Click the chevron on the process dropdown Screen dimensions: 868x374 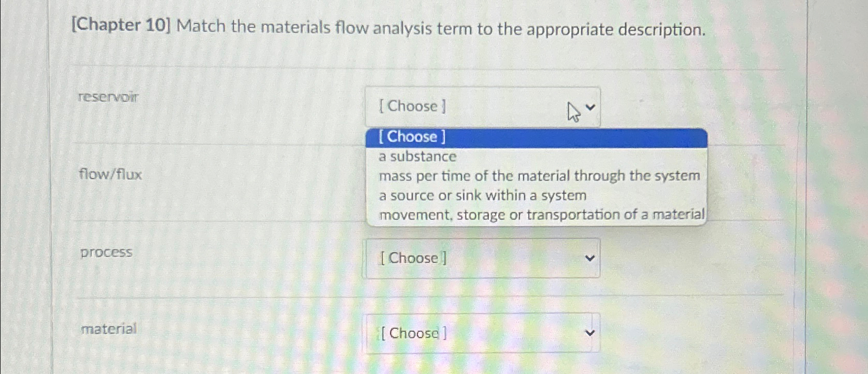[x=591, y=258]
